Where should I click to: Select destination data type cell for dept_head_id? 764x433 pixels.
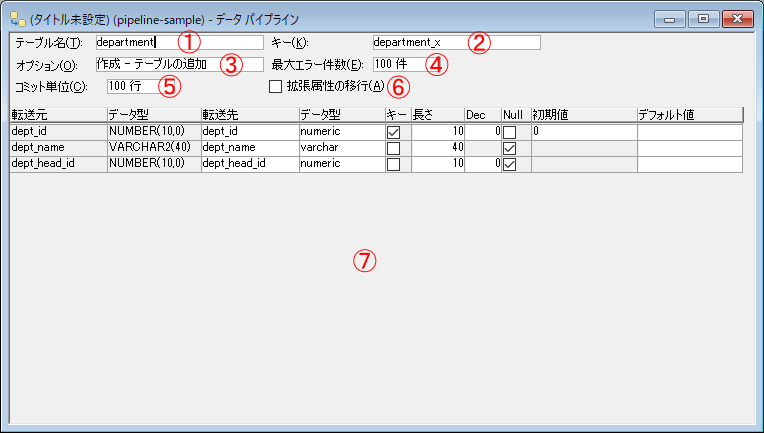341,164
